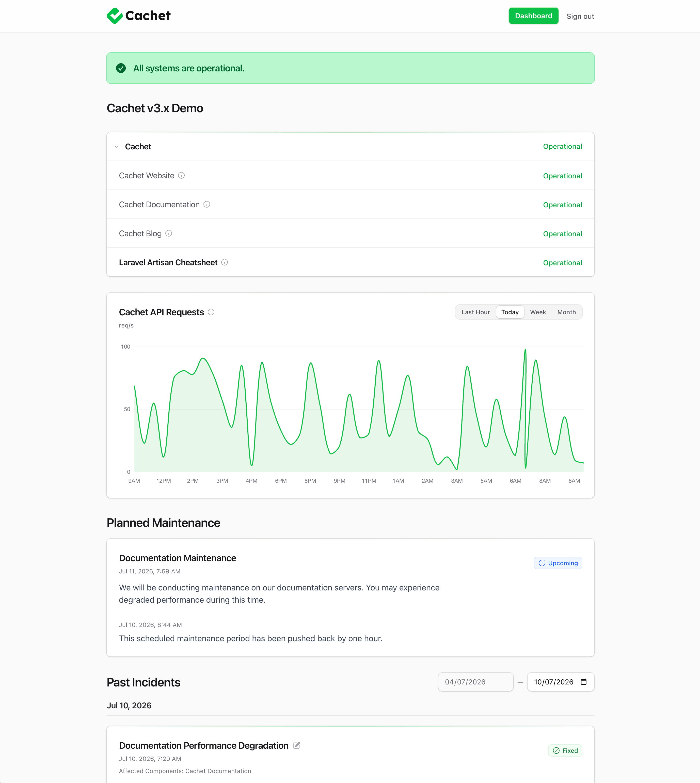Switch chart to Month view
This screenshot has height=783, width=700.
tap(566, 312)
